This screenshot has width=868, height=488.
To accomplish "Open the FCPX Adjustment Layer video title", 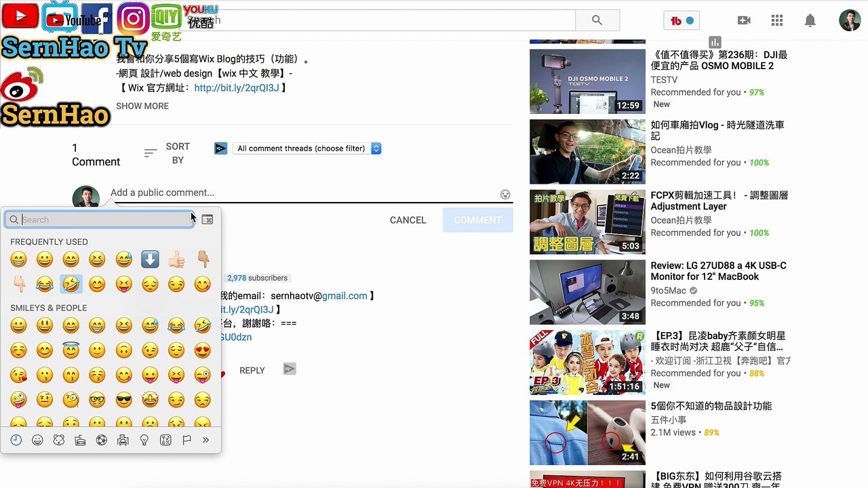I will pyautogui.click(x=719, y=201).
